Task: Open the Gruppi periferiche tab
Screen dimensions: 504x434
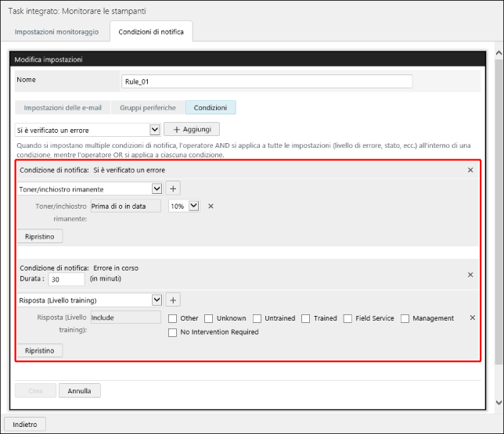Action: tap(147, 108)
